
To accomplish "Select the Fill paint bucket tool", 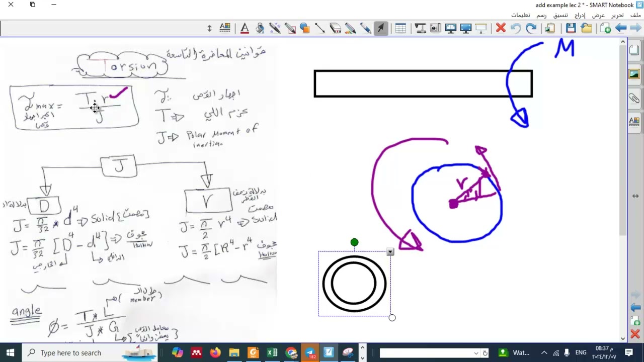I will click(x=260, y=29).
